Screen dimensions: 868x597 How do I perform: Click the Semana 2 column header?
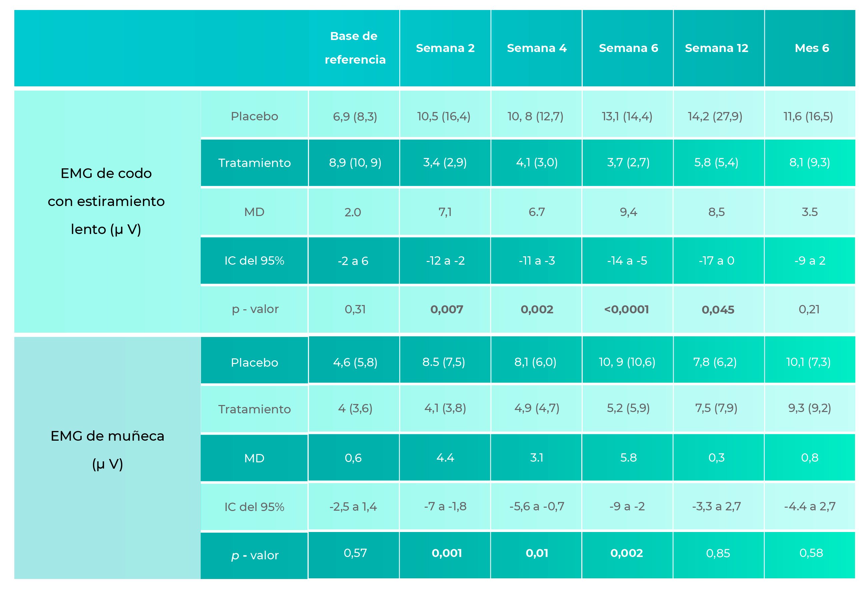coord(445,48)
